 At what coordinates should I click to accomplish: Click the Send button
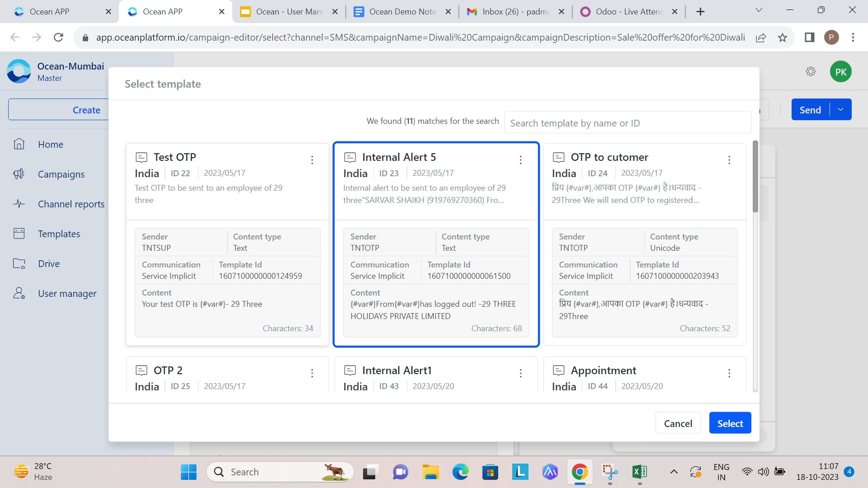810,110
